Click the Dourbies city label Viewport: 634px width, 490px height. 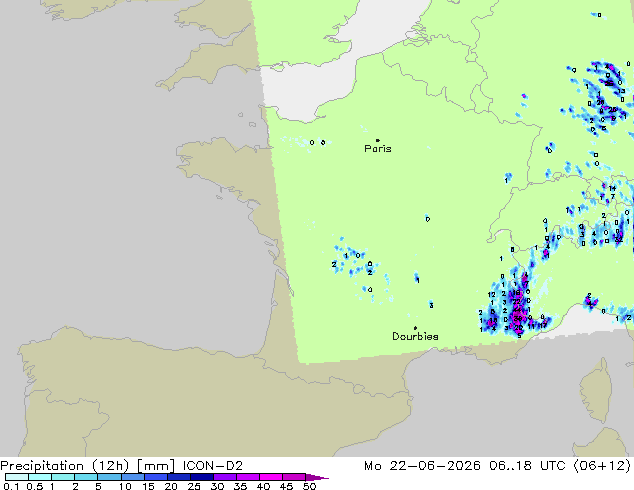click(x=415, y=336)
